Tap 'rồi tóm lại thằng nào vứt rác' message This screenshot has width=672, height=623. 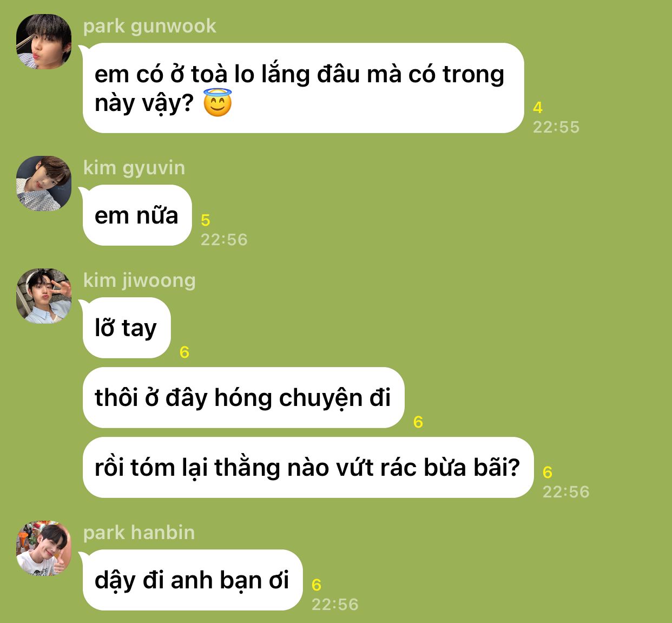click(308, 468)
